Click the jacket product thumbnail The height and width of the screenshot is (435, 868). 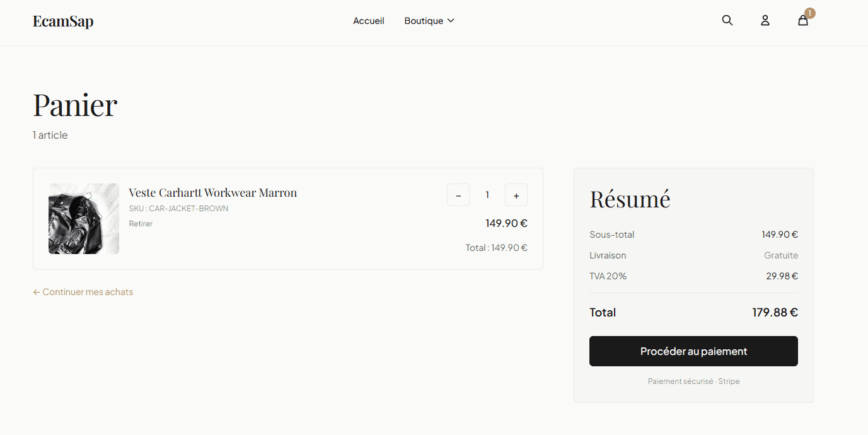click(x=83, y=219)
